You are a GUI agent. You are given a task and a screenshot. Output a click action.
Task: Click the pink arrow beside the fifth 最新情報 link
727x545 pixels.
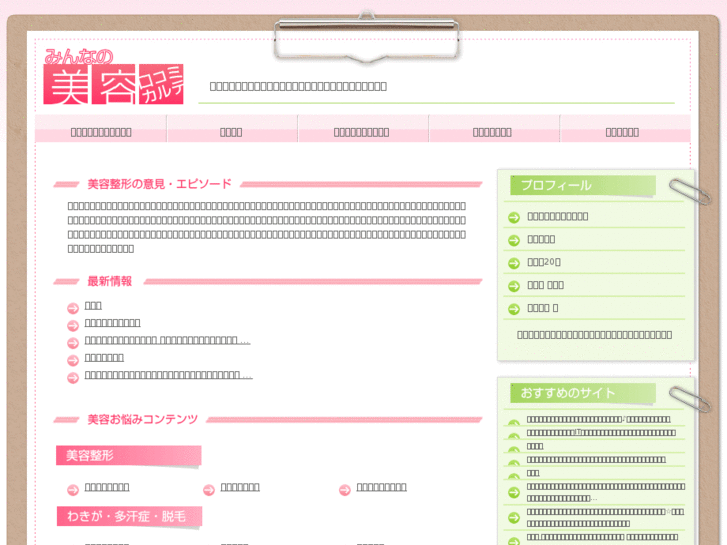(x=73, y=378)
